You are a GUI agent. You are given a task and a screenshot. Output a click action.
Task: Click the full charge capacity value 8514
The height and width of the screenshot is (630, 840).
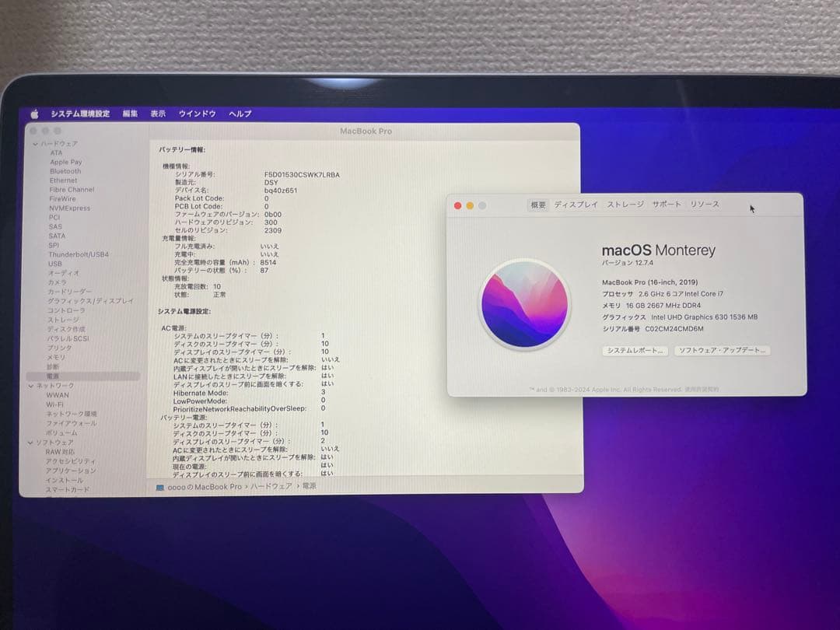[268, 263]
